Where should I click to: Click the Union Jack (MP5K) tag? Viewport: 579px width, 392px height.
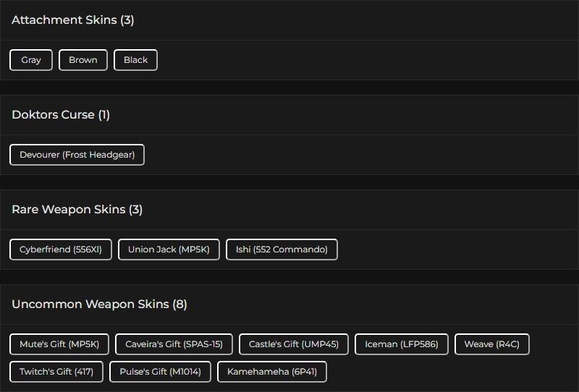169,250
